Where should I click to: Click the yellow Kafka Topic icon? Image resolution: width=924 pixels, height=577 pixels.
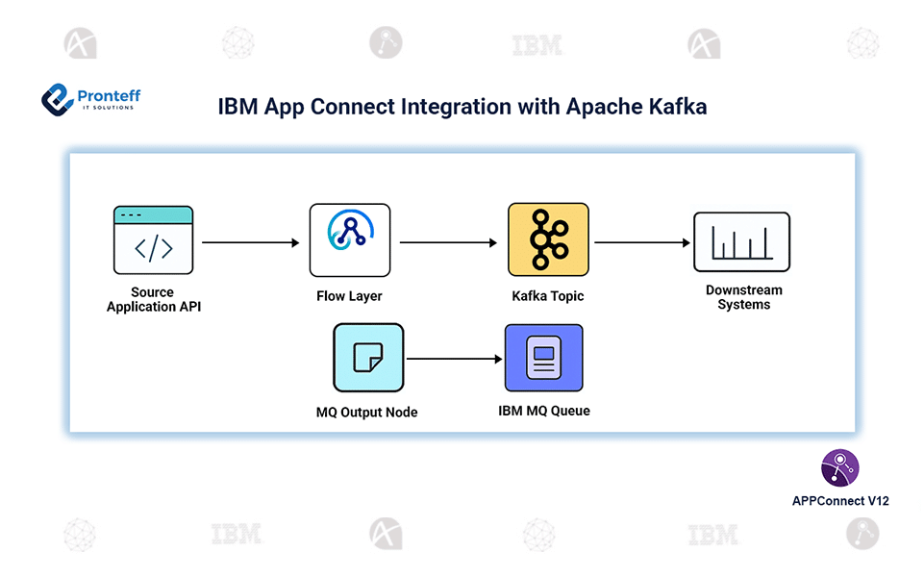(x=548, y=240)
